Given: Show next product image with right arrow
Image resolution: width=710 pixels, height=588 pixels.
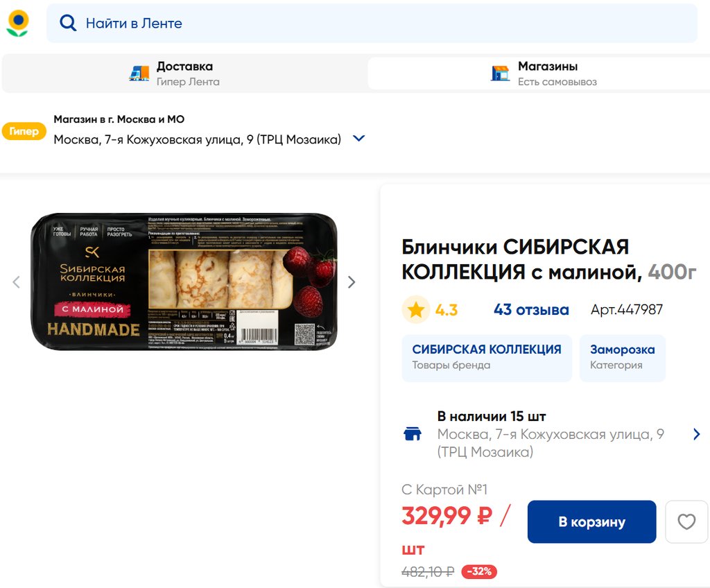Looking at the screenshot, I should [x=352, y=282].
